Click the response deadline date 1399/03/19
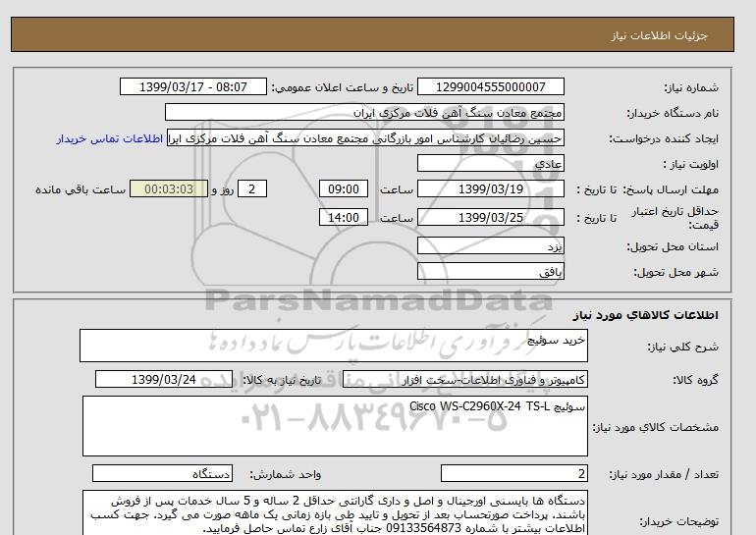756x535 pixels. [490, 188]
